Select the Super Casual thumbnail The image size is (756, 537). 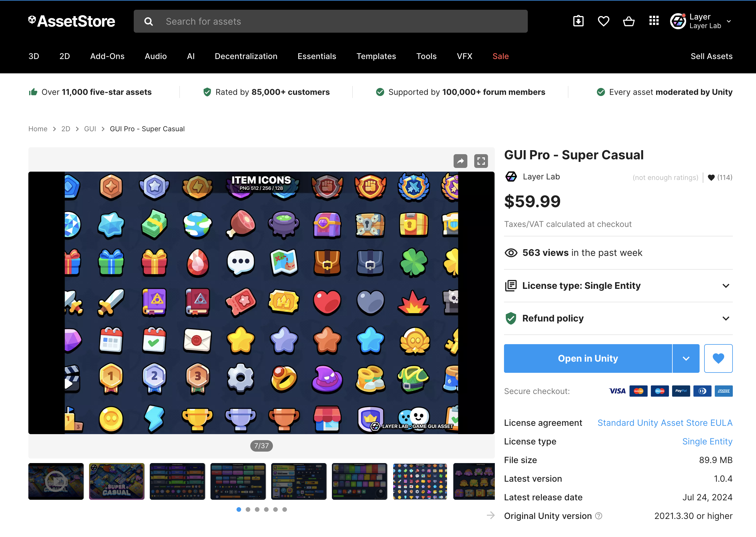(x=116, y=481)
